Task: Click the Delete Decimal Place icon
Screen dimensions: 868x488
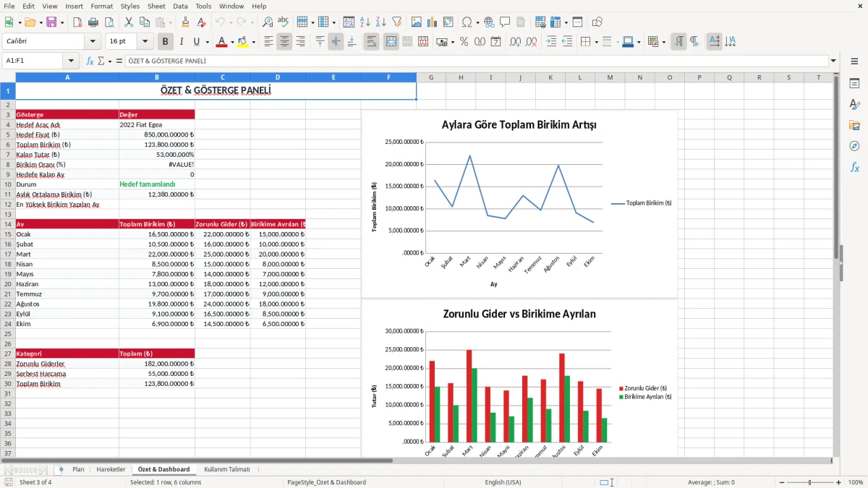Action: click(x=531, y=42)
